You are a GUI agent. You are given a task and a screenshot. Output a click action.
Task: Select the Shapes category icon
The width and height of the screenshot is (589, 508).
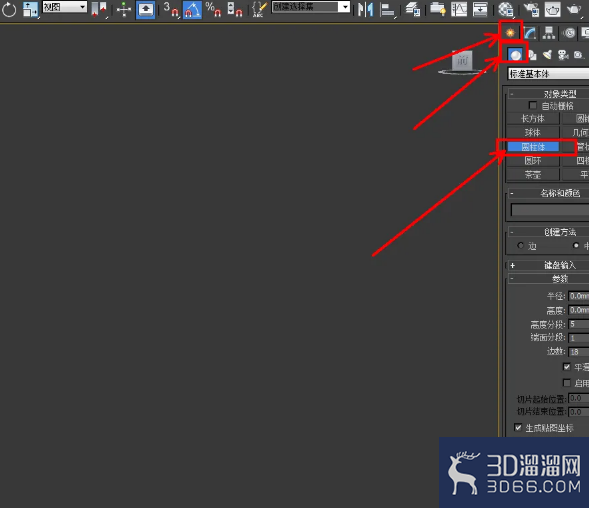point(532,55)
